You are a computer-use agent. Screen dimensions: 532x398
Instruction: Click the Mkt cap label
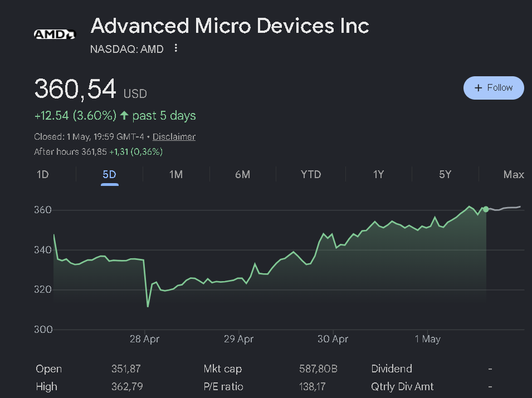pos(223,369)
